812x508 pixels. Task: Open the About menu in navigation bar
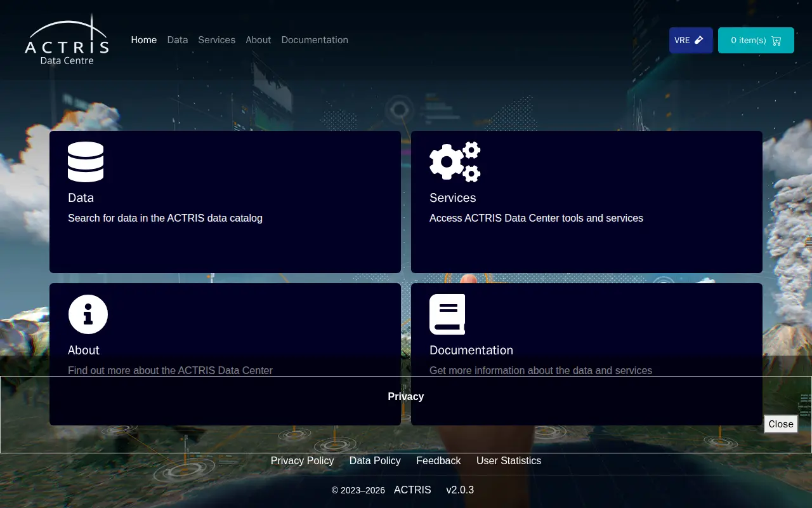258,40
